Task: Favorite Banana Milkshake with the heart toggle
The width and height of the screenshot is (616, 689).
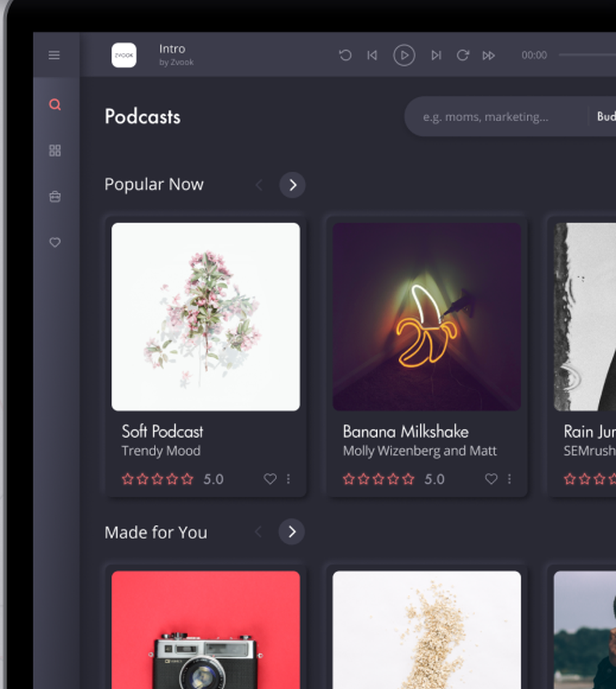Action: (x=491, y=478)
